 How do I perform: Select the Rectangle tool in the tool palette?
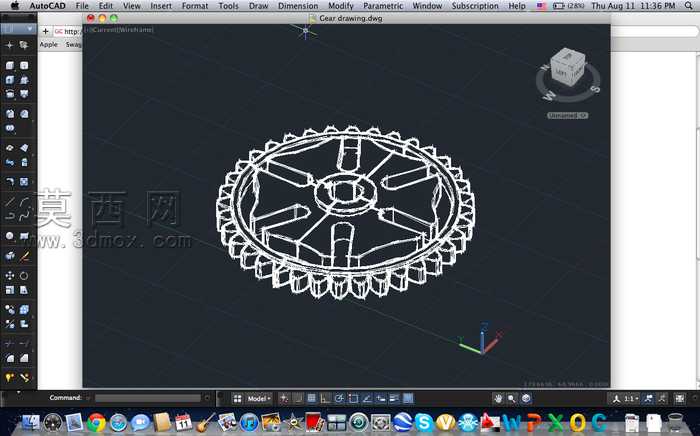tap(24, 236)
